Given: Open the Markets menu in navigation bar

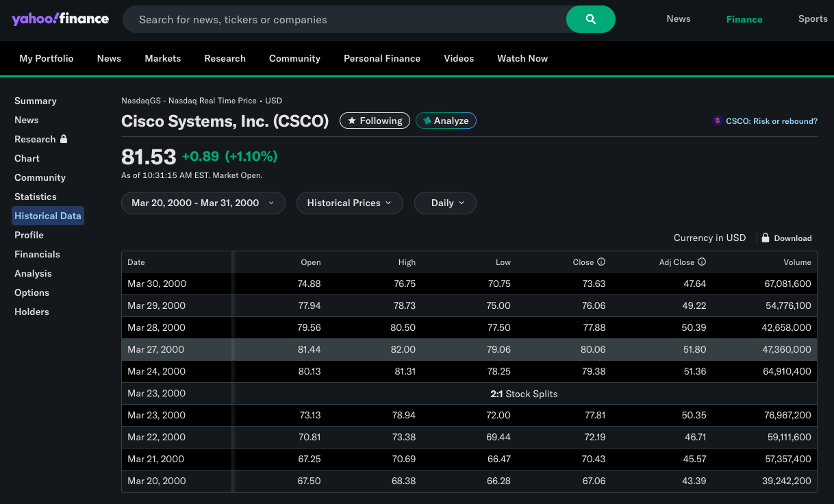Looking at the screenshot, I should [162, 58].
